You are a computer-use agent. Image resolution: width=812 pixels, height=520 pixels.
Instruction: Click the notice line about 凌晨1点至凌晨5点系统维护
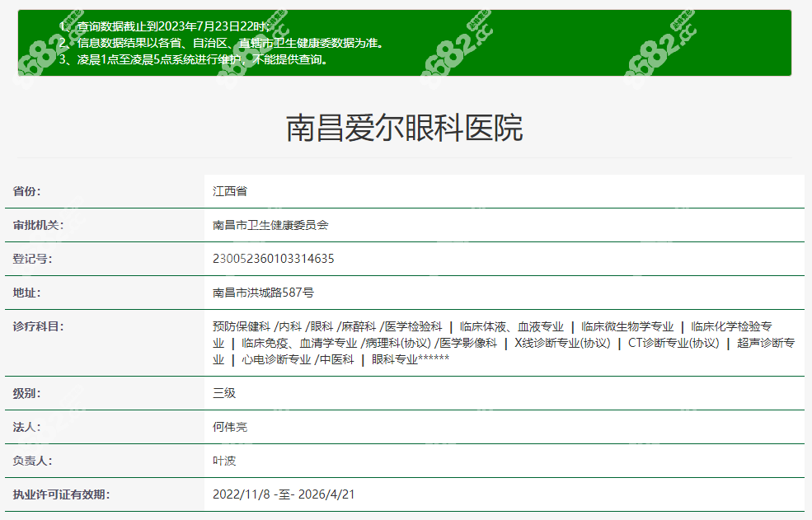click(x=195, y=59)
